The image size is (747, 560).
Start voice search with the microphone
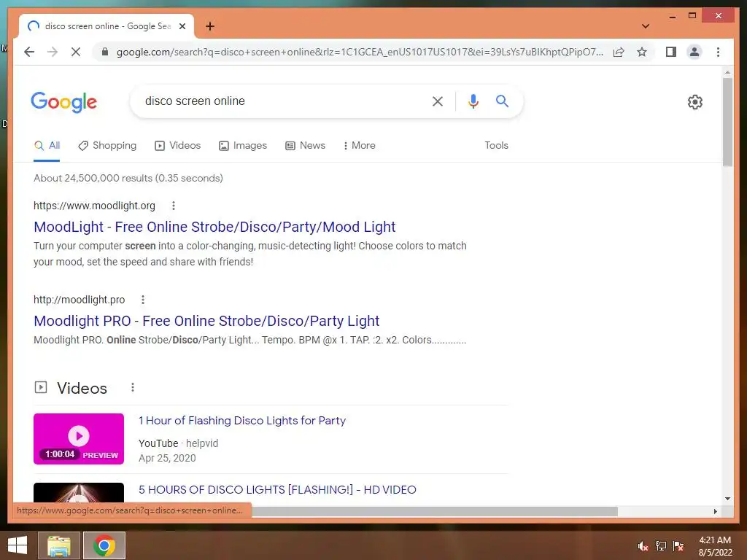point(473,101)
